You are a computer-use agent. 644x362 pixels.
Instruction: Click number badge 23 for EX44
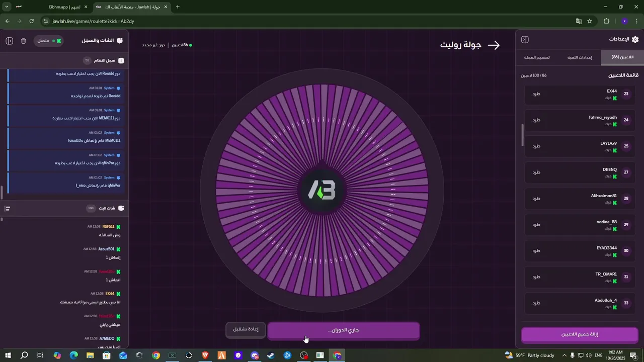(626, 94)
